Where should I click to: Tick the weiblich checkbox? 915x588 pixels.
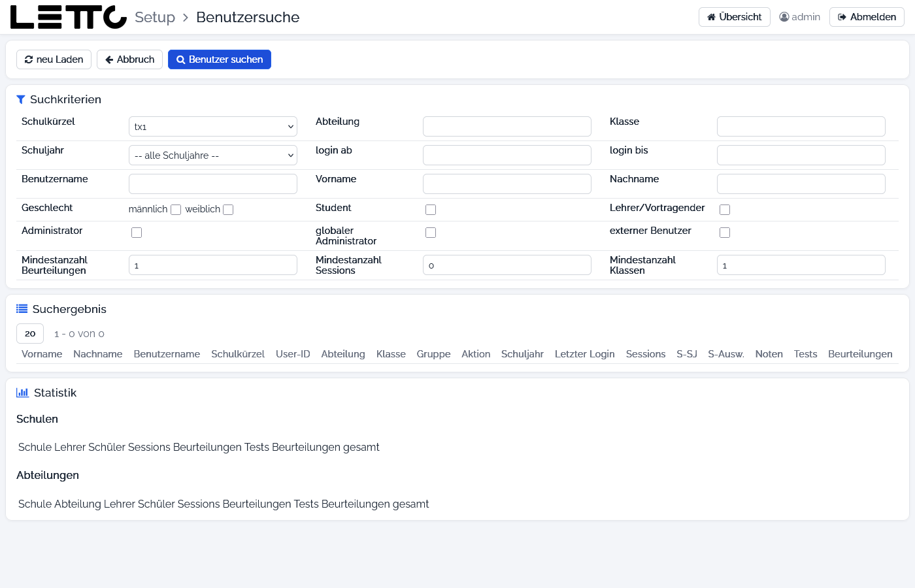point(228,210)
